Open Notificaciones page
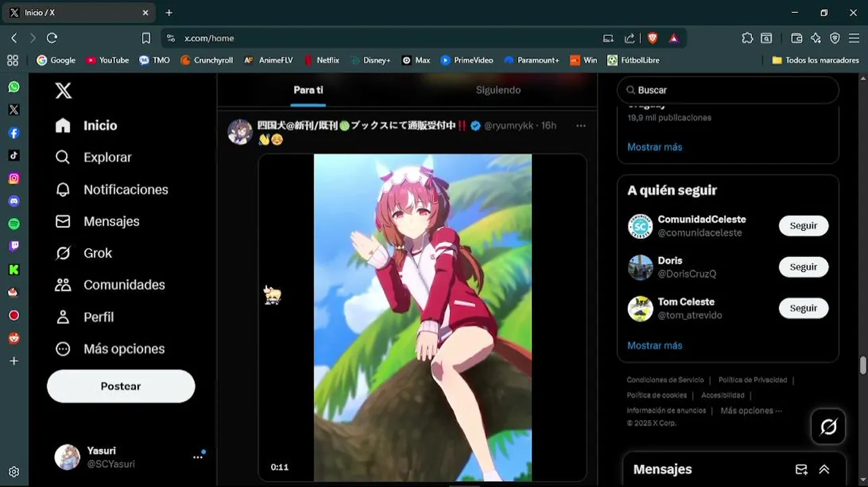This screenshot has width=868, height=487. [x=112, y=190]
